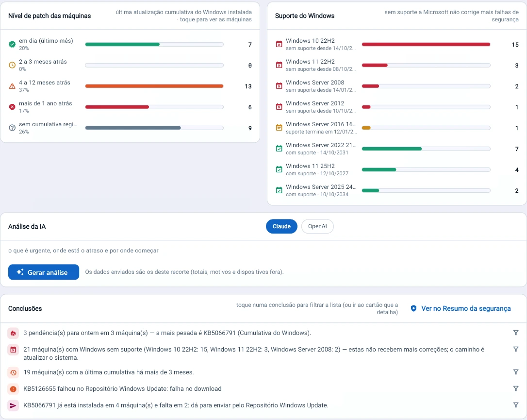Filter list by the 'KB5126655 falhou' conclusion
The width and height of the screenshot is (527, 420).
515,388
